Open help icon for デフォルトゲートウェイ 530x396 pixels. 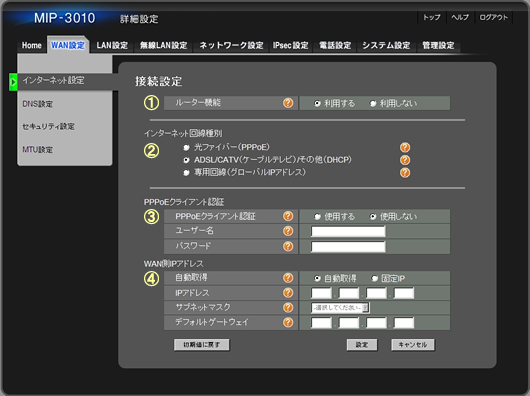click(x=288, y=322)
